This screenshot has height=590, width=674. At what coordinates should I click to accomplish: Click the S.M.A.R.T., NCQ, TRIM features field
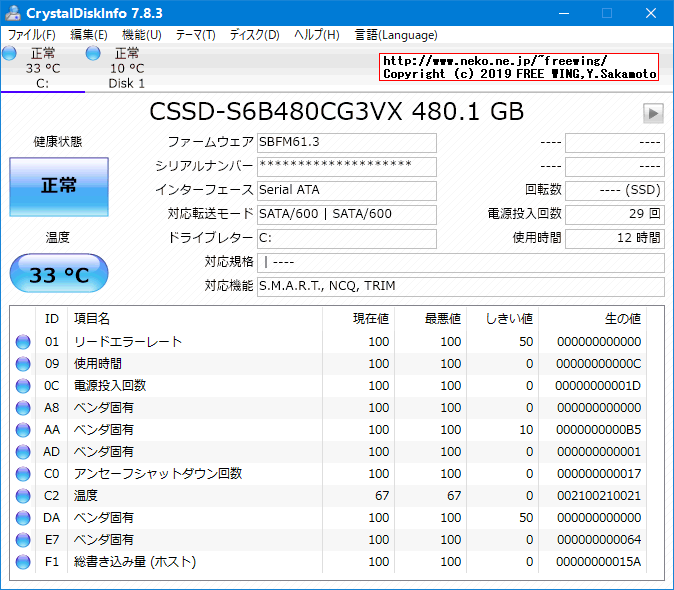click(461, 287)
